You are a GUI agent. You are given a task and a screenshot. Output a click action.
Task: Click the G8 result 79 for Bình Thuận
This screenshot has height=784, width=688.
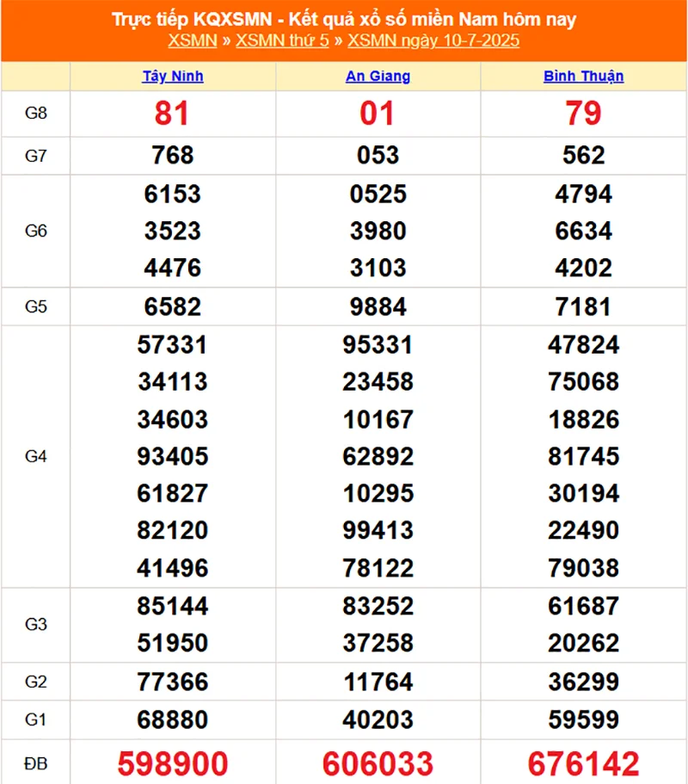point(583,114)
